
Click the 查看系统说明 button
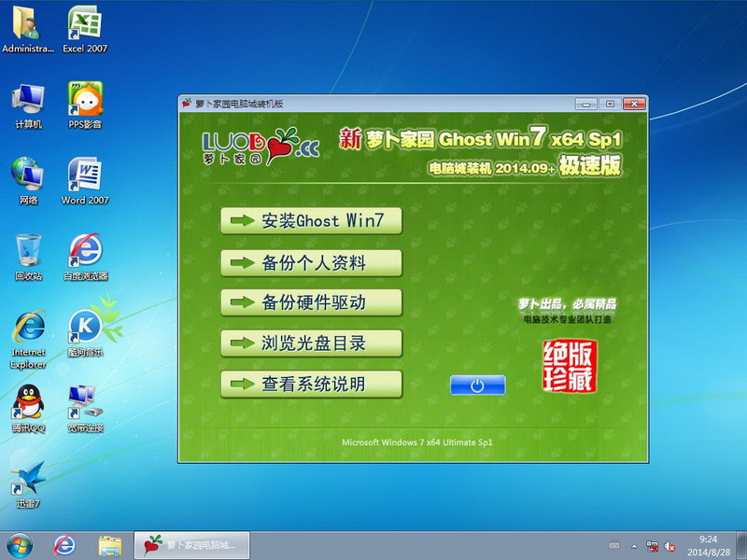tap(312, 385)
